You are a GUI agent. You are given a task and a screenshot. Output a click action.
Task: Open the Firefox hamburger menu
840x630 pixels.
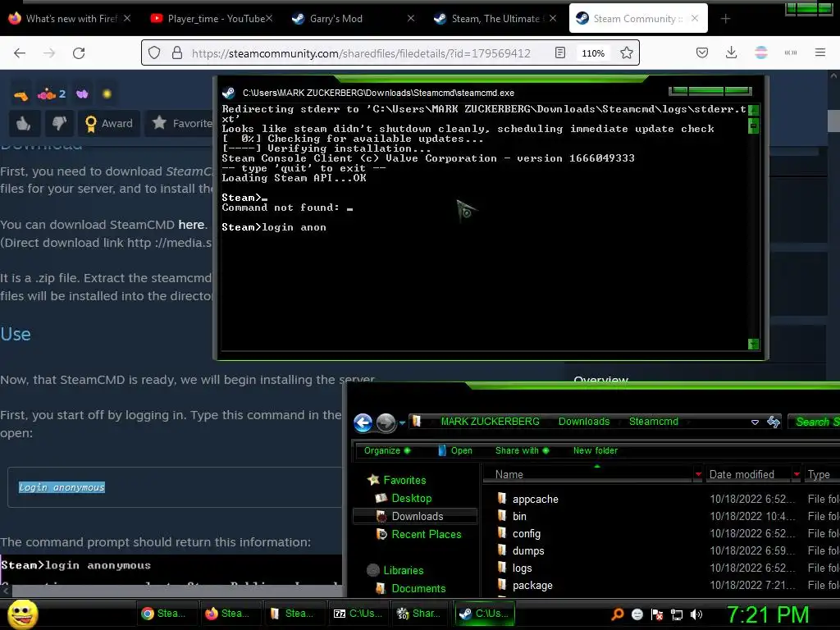tap(819, 52)
